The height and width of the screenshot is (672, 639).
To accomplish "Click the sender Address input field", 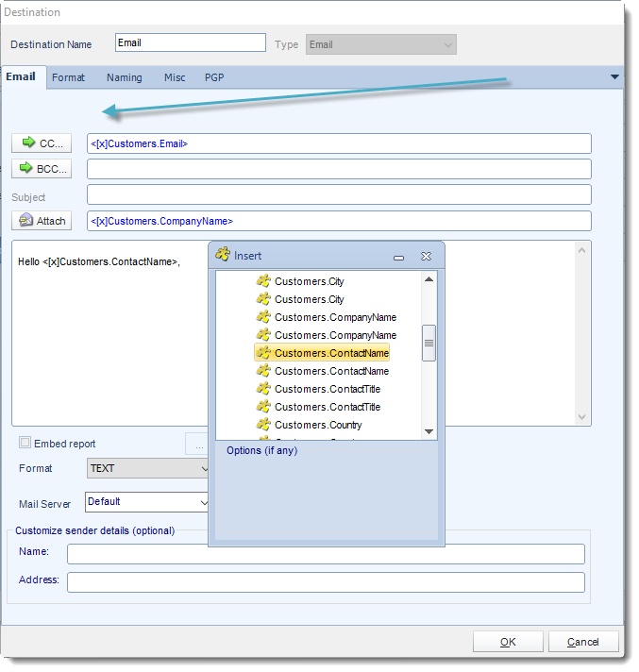I will [x=326, y=582].
